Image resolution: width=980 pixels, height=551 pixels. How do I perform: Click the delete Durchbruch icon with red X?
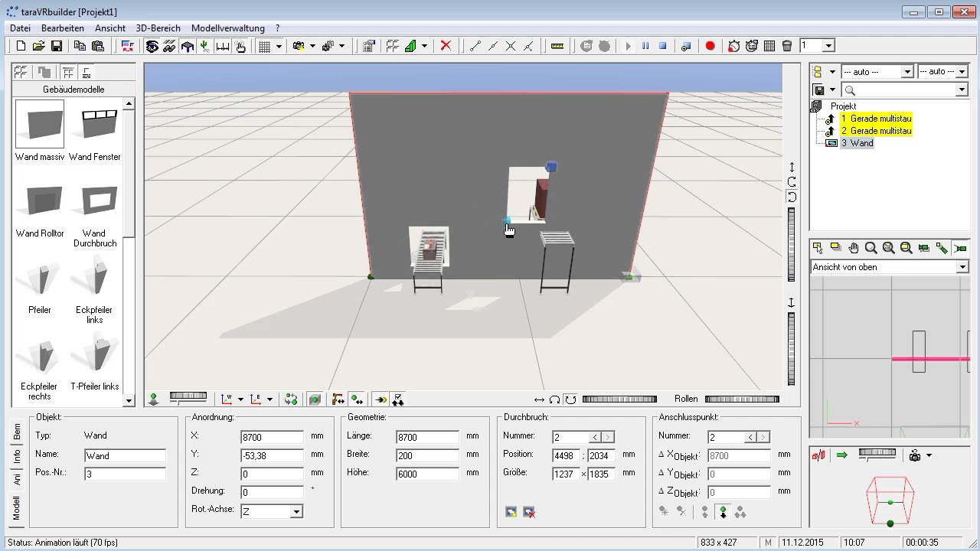(x=528, y=512)
